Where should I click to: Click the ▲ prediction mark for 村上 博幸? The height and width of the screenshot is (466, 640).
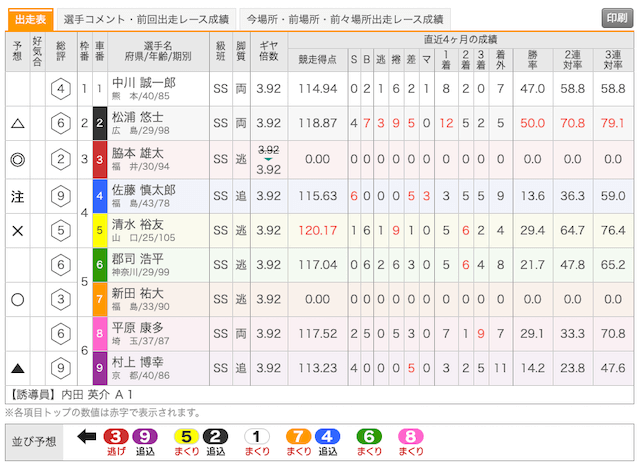tap(17, 369)
